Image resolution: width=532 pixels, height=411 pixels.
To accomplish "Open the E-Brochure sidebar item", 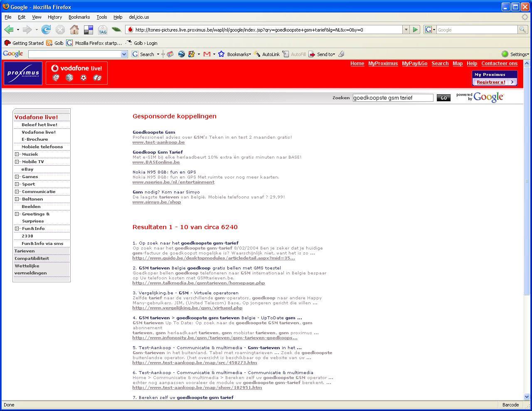I will [34, 139].
